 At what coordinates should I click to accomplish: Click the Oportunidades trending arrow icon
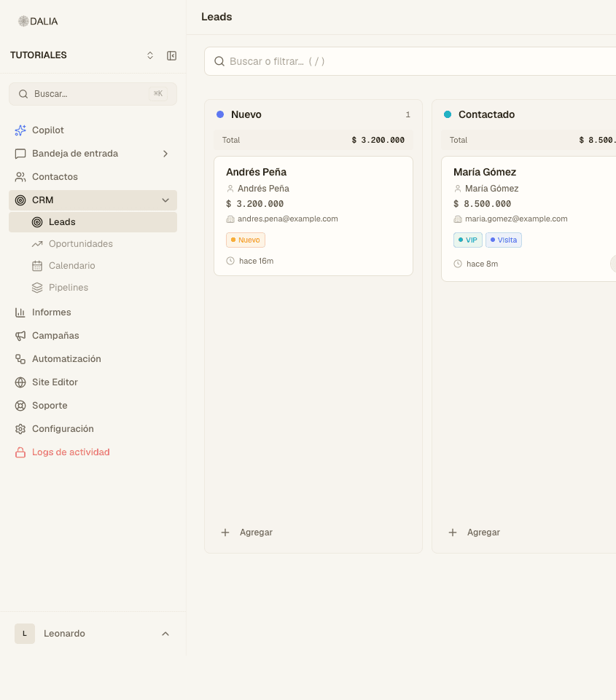pyautogui.click(x=37, y=244)
